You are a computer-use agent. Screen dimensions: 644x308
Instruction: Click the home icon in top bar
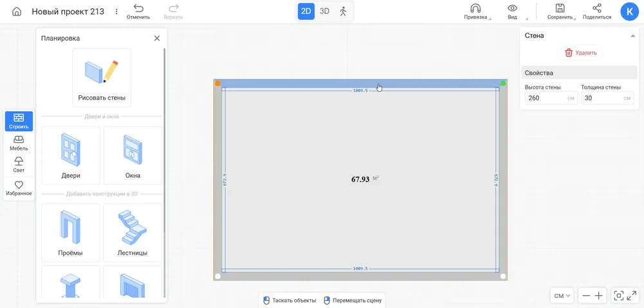point(17,12)
